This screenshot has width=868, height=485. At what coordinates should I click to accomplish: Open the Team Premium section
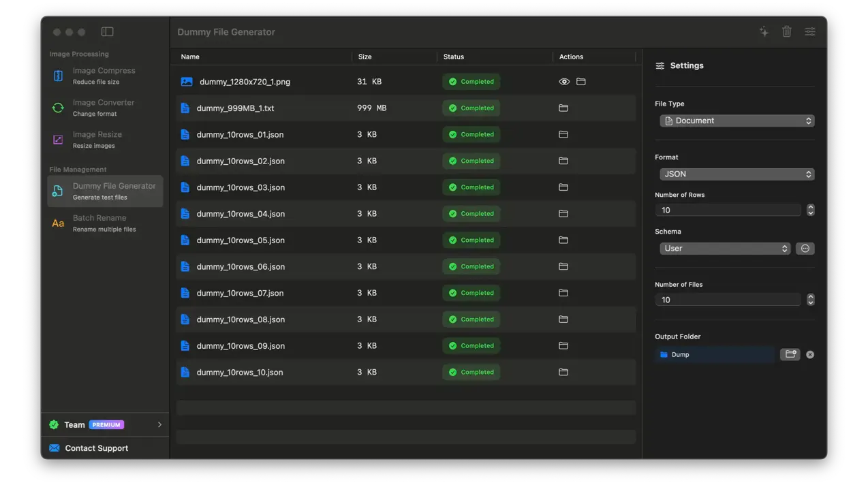[x=106, y=424]
